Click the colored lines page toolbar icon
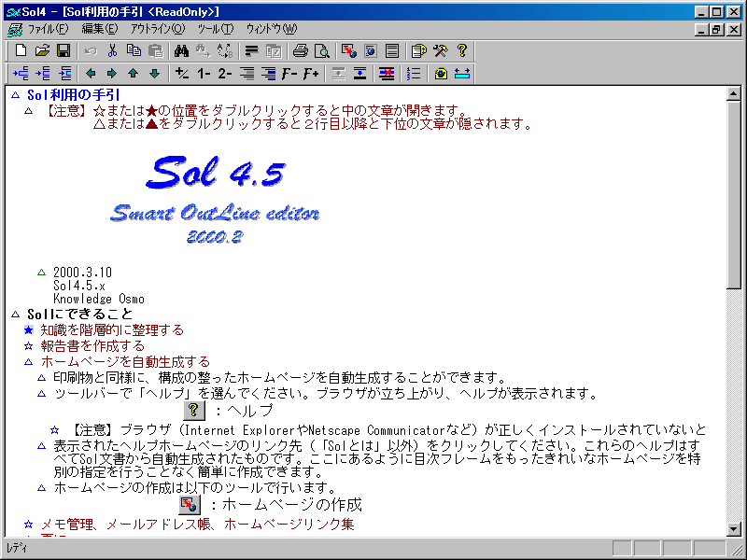 [x=392, y=50]
